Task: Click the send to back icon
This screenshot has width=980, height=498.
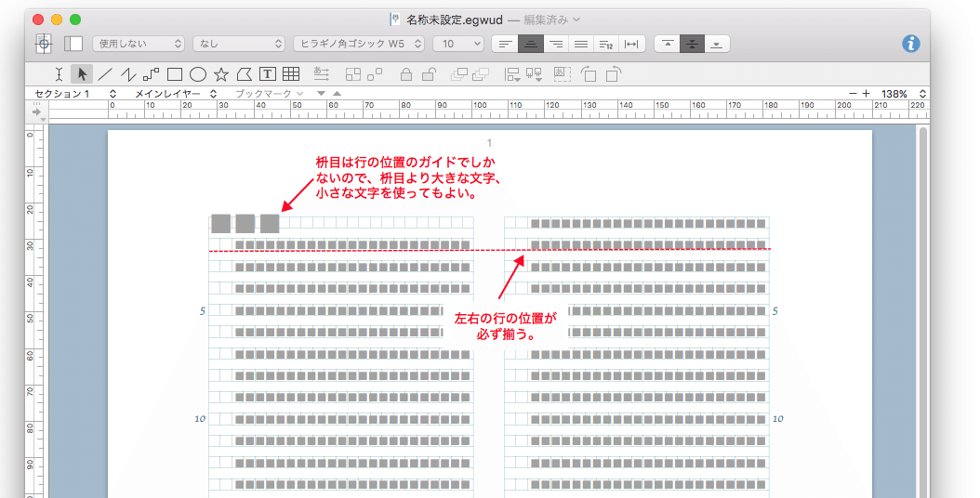Action: 481,74
